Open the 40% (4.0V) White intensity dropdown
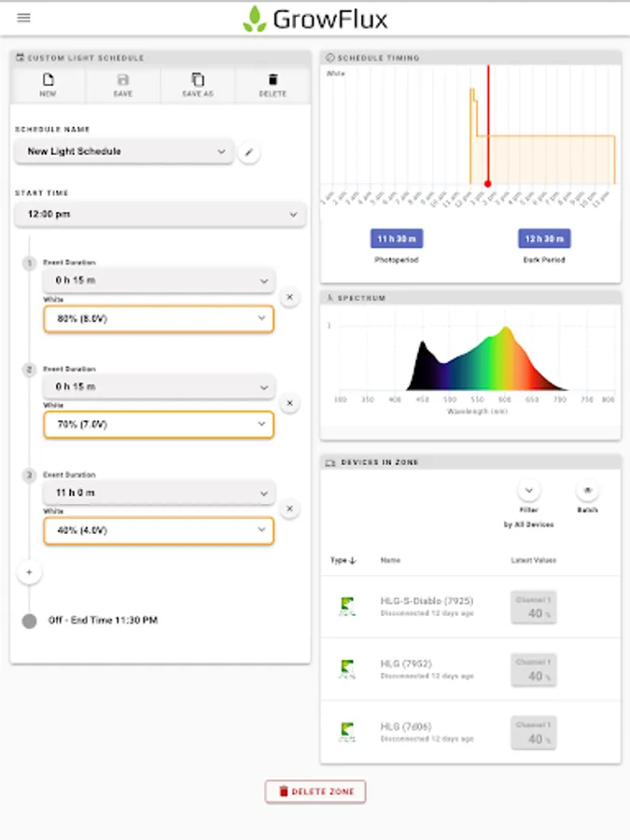Screen dimensions: 630x840 pyautogui.click(x=159, y=530)
